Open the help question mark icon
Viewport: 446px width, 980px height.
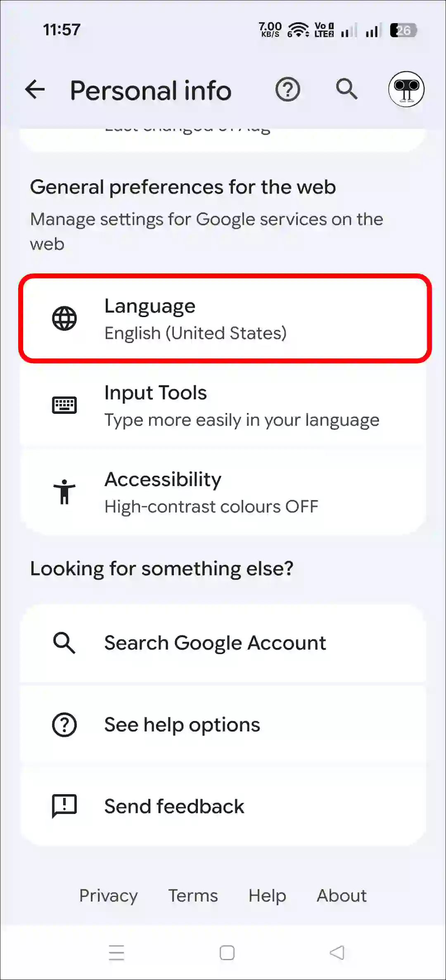[x=287, y=89]
